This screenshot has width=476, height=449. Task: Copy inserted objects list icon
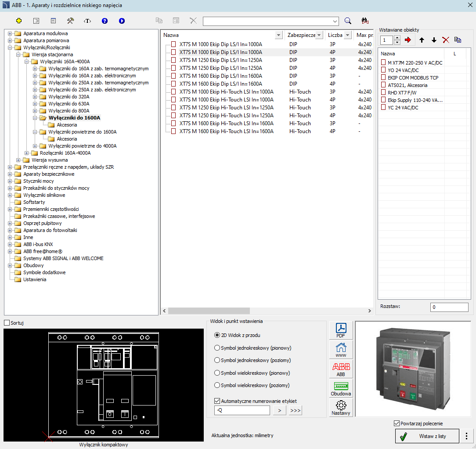458,40
